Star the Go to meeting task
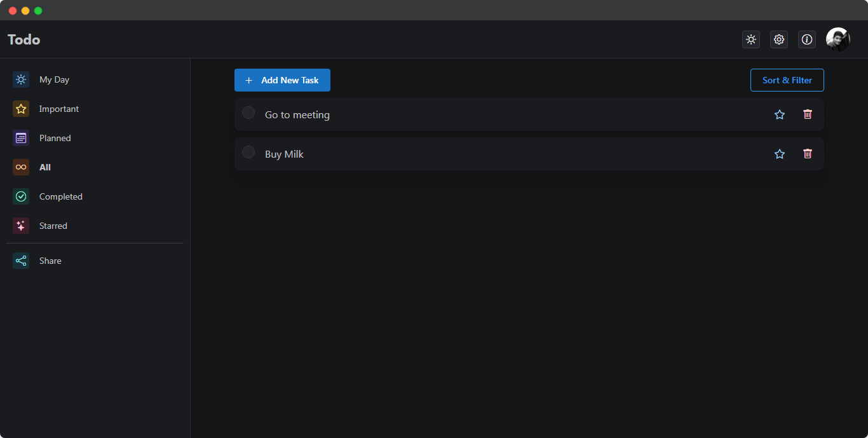The height and width of the screenshot is (438, 868). click(x=780, y=114)
